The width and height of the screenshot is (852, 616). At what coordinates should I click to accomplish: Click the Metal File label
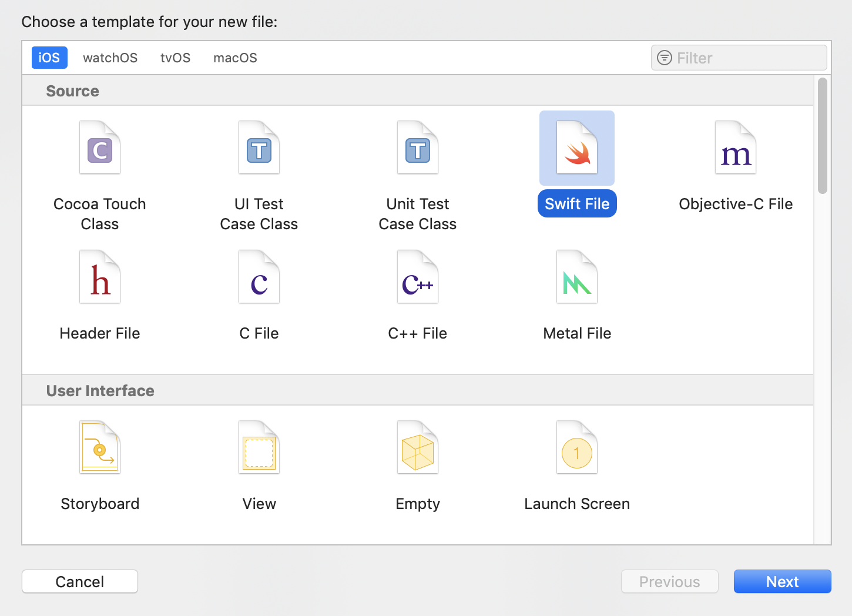[x=577, y=333]
